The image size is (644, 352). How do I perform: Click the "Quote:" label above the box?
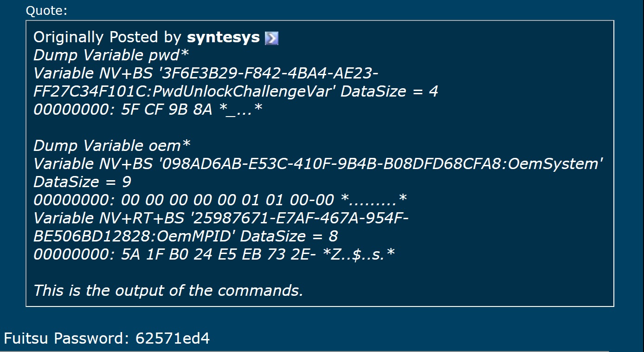(x=46, y=11)
